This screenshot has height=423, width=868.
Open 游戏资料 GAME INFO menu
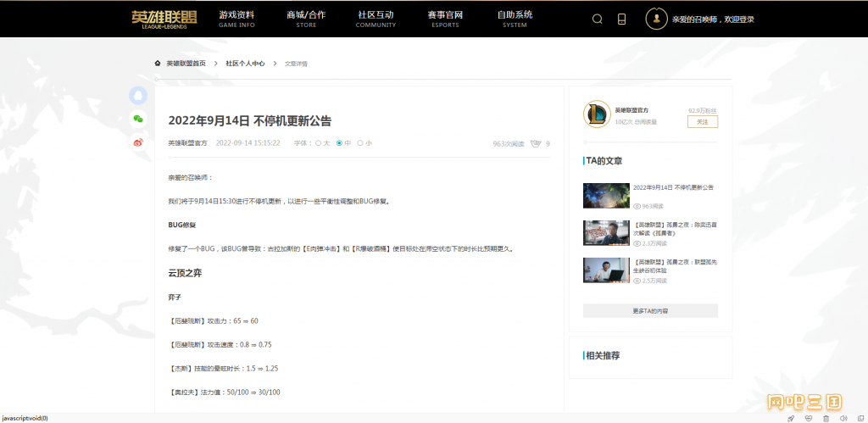236,19
